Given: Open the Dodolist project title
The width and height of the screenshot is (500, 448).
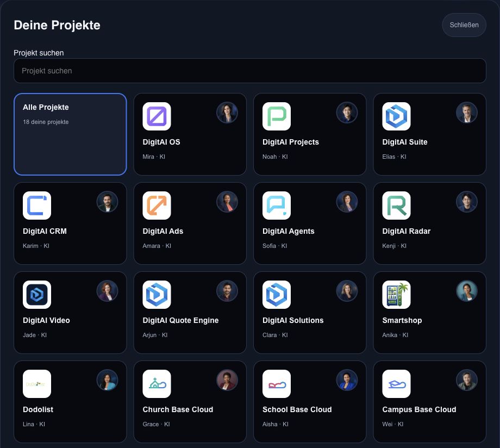Looking at the screenshot, I should tap(38, 409).
